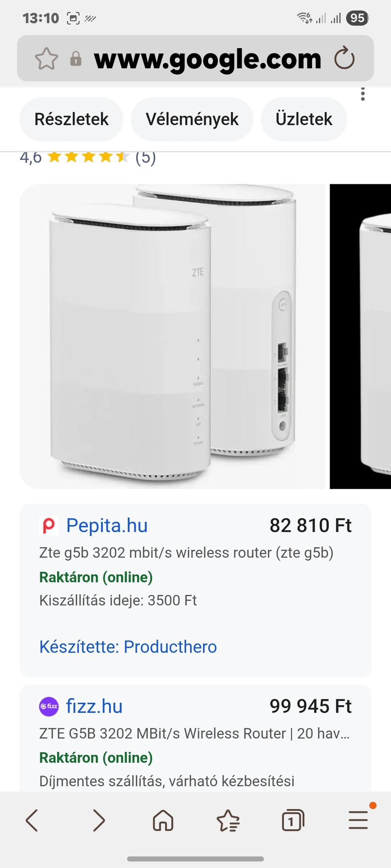The height and width of the screenshot is (868, 391).
Task: Open the fizz.hu store link
Action: click(94, 707)
